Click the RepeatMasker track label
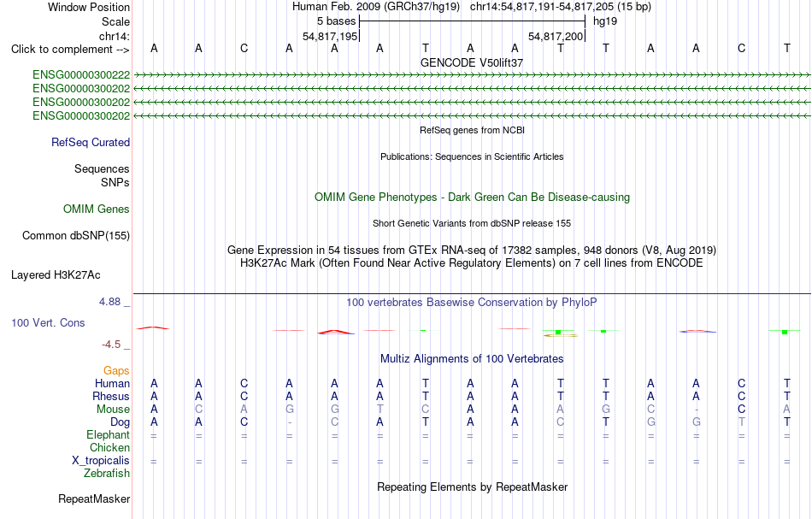Image resolution: width=812 pixels, height=519 pixels. click(x=94, y=498)
